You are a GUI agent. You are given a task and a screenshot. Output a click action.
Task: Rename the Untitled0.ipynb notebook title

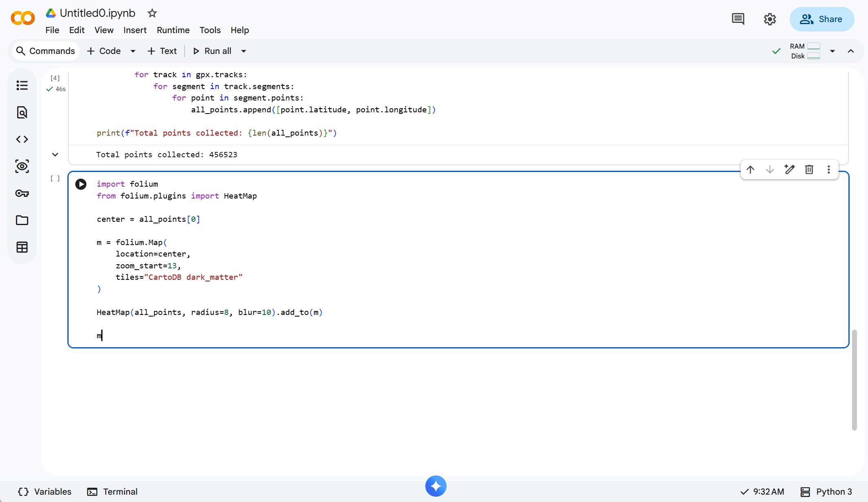point(98,13)
